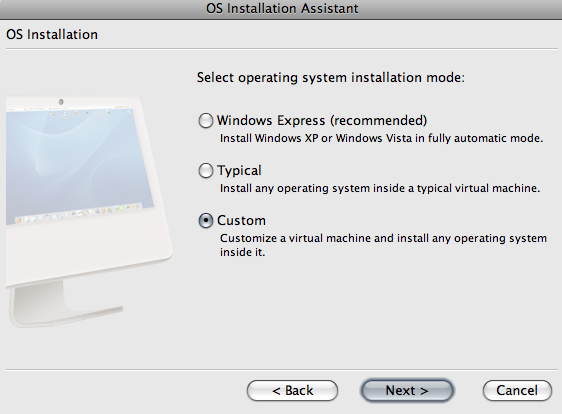Click the "OS Installation" section header
Screen dimensions: 562x414
pos(52,34)
